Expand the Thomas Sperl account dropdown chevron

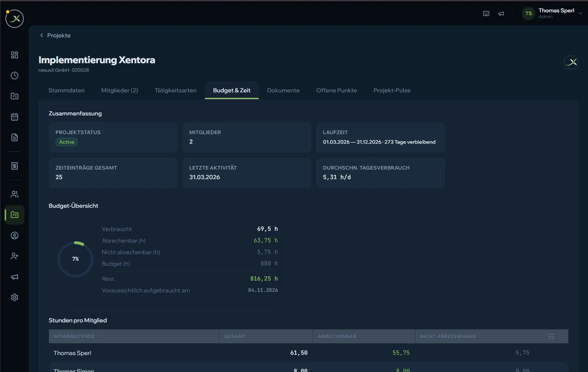point(580,13)
